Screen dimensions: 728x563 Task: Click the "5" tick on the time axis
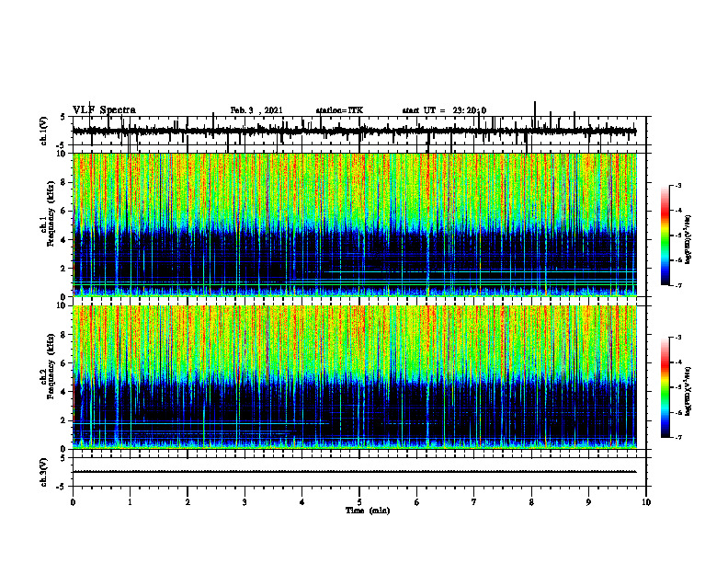[359, 502]
